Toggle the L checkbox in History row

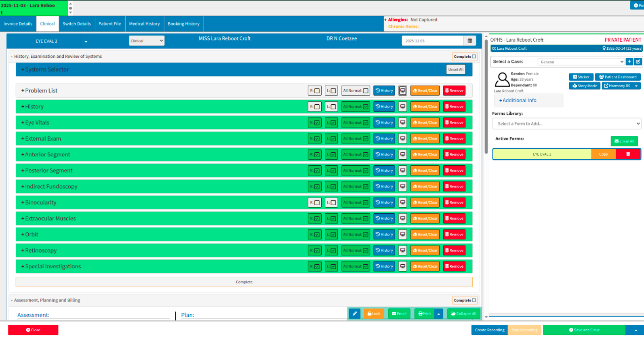click(x=333, y=107)
